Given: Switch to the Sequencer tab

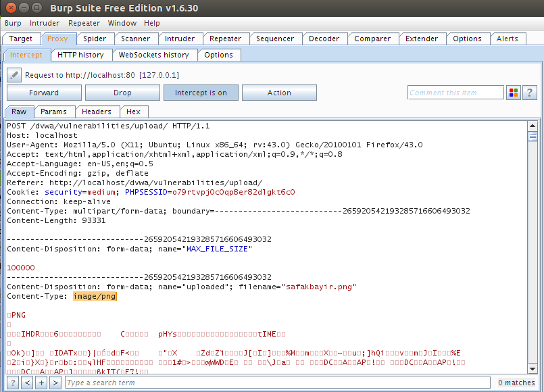Looking at the screenshot, I should tap(275, 39).
